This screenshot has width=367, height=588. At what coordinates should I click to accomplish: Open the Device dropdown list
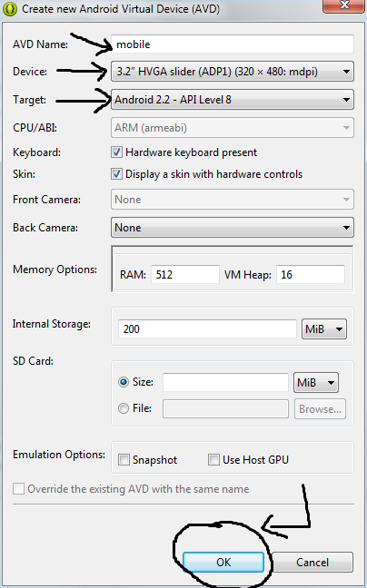pyautogui.click(x=233, y=72)
